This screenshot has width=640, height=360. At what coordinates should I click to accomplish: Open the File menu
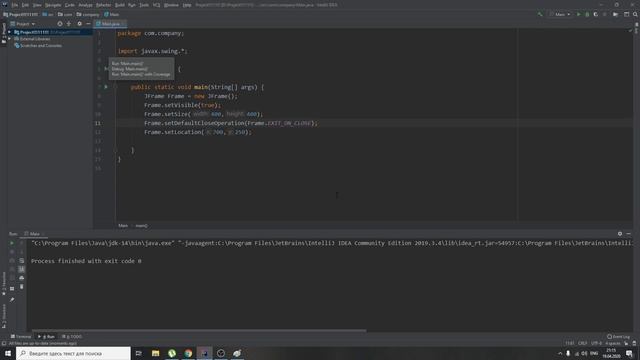(15, 5)
